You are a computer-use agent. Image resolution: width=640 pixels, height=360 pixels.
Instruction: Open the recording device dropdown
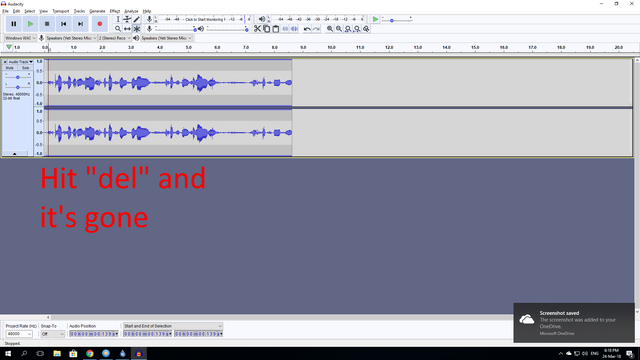71,38
